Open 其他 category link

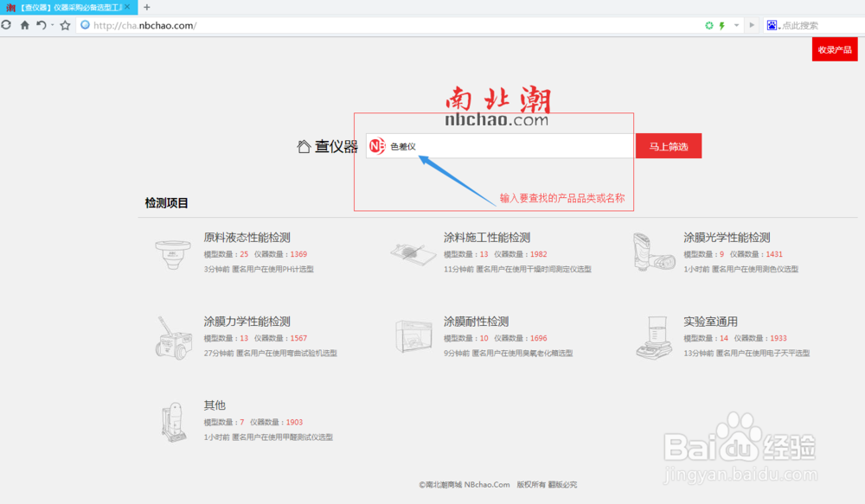(215, 405)
